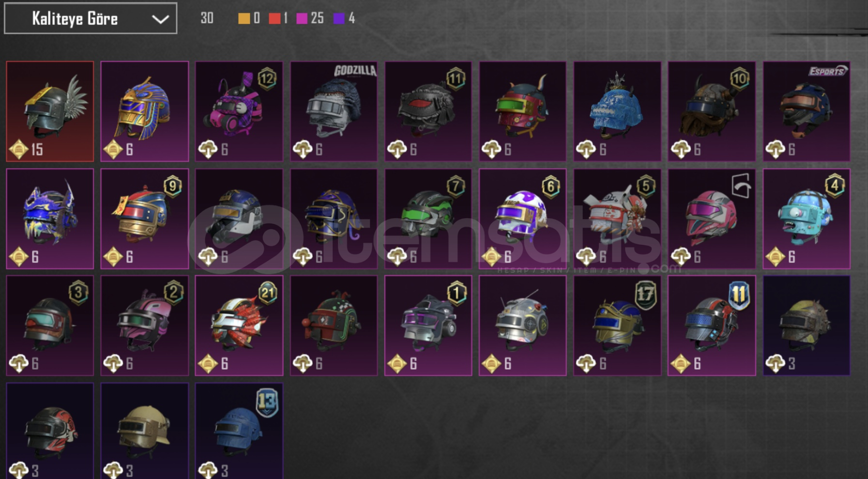This screenshot has height=479, width=868.
Task: Select the blue ice skull helmet
Action: (x=617, y=111)
